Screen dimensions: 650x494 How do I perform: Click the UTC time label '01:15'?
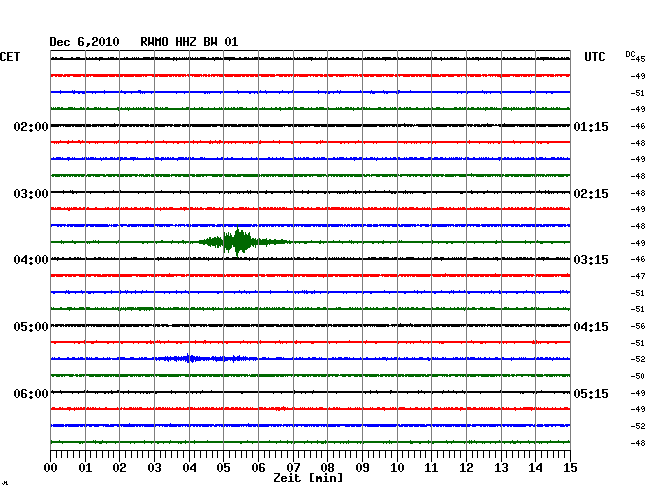pyautogui.click(x=591, y=126)
